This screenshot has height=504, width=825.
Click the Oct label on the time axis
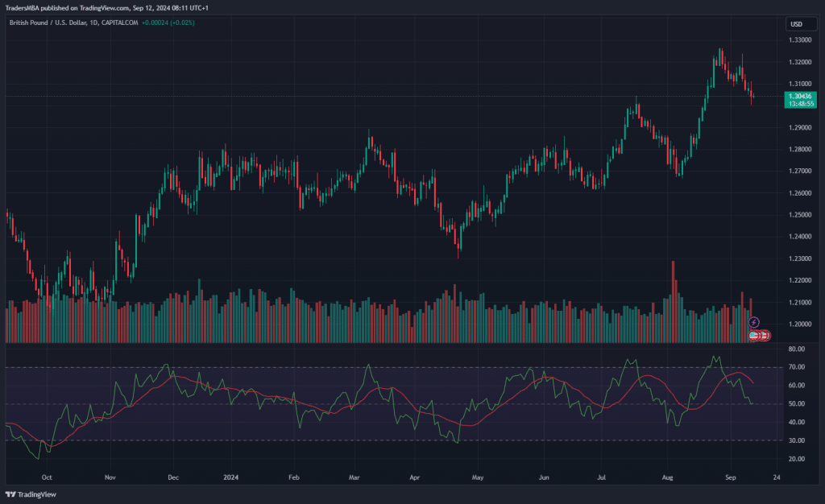coord(46,476)
